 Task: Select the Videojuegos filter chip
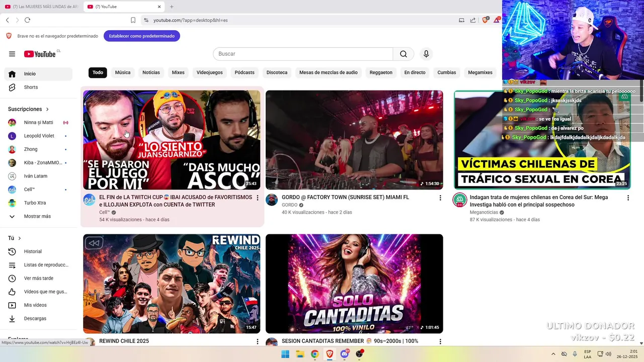tap(209, 72)
